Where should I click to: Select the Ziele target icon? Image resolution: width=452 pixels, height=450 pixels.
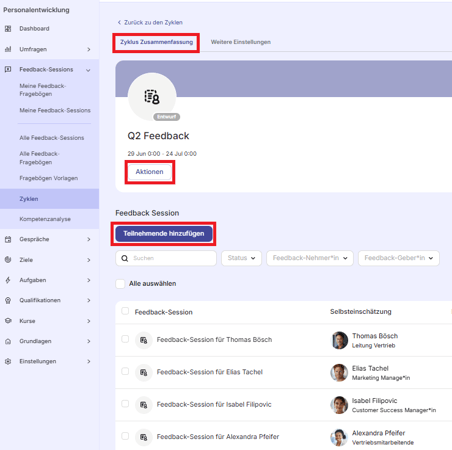point(8,260)
